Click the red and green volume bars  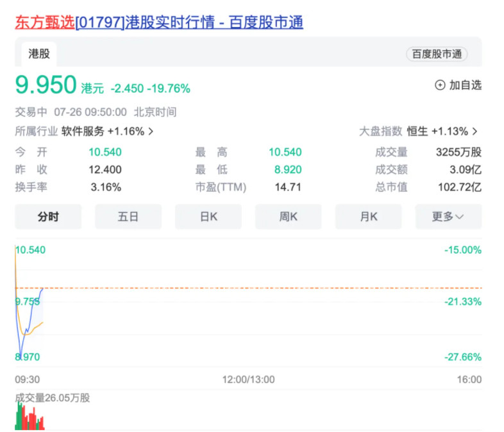[x=29, y=416]
